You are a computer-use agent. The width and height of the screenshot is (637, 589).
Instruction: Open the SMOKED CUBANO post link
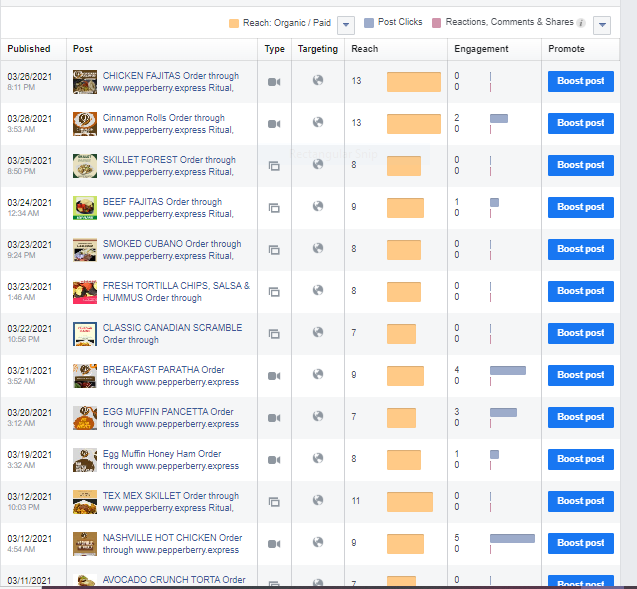pyautogui.click(x=172, y=250)
